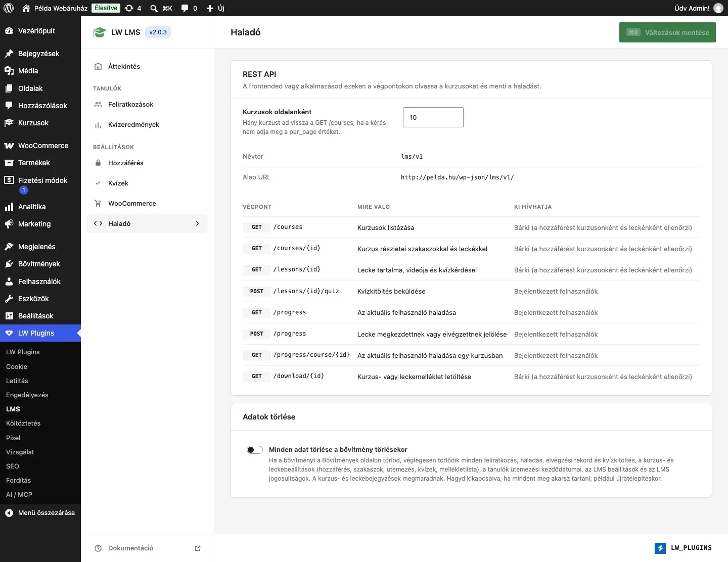The height and width of the screenshot is (562, 728).
Task: Click the lightning bolt LW_PLUGINS logo
Action: pos(660,548)
